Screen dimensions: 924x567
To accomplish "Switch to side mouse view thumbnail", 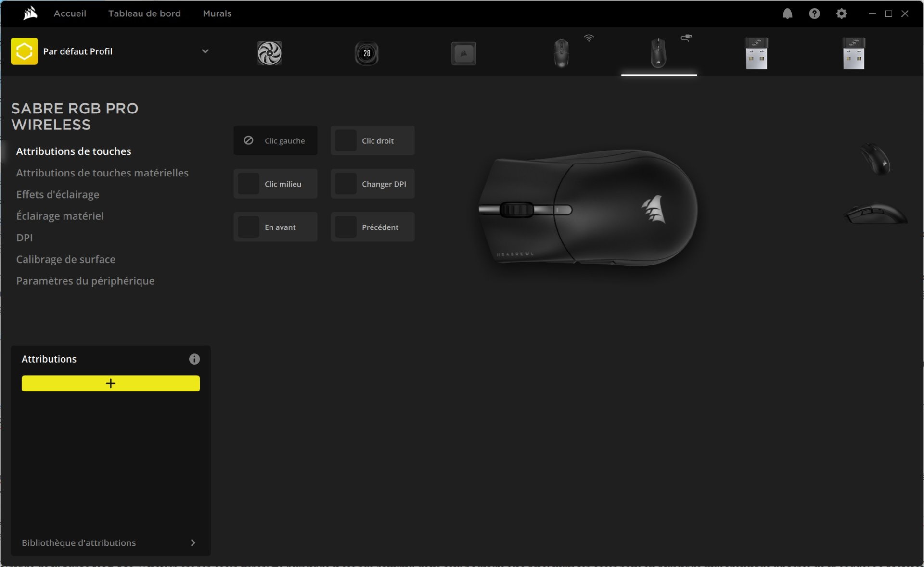I will tap(876, 214).
